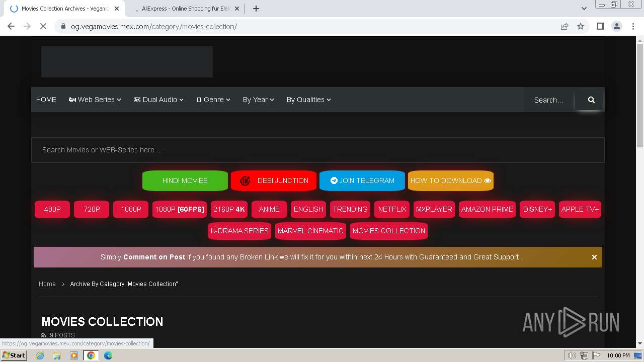This screenshot has height=362, width=644.
Task: Stop loading the page
Action: click(x=43, y=26)
